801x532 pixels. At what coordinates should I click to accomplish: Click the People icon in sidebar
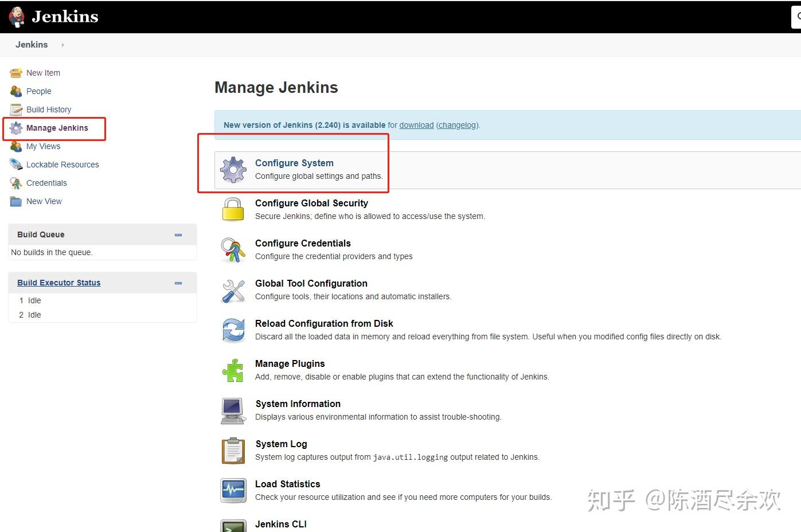[x=16, y=91]
